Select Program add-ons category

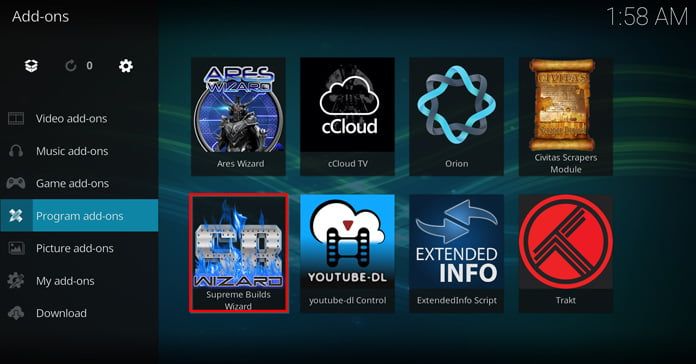click(x=79, y=216)
